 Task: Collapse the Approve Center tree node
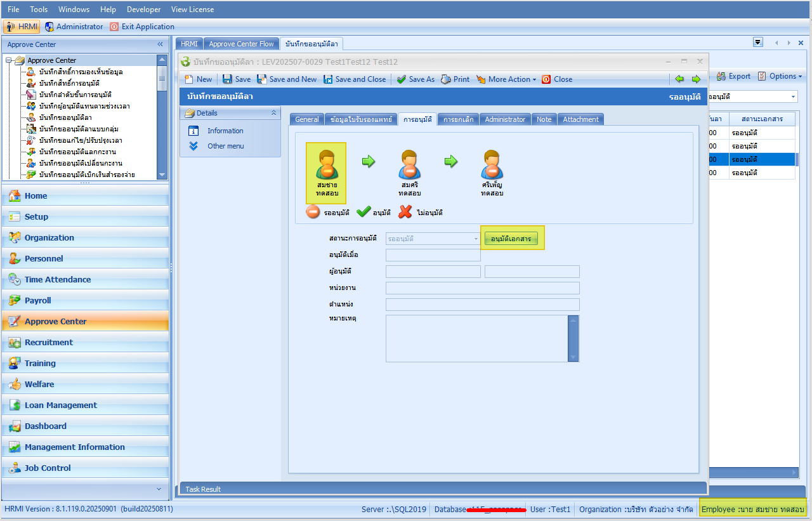pyautogui.click(x=8, y=60)
